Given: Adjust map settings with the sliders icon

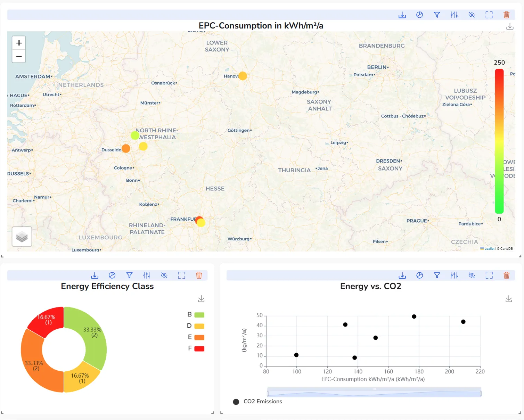Looking at the screenshot, I should 454,15.
